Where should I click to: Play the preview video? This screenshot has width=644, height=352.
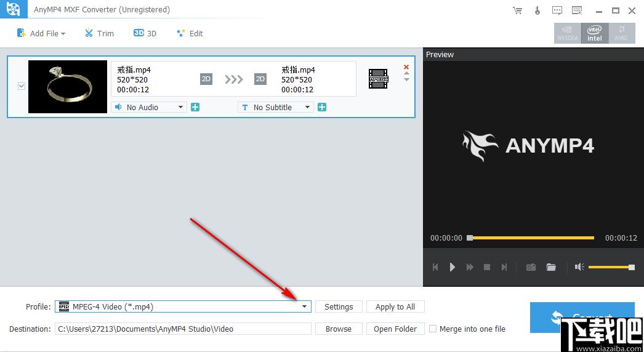pyautogui.click(x=452, y=267)
